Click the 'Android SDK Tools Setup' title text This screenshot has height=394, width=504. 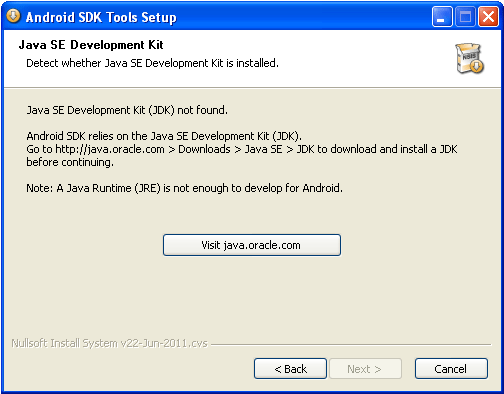(x=101, y=17)
